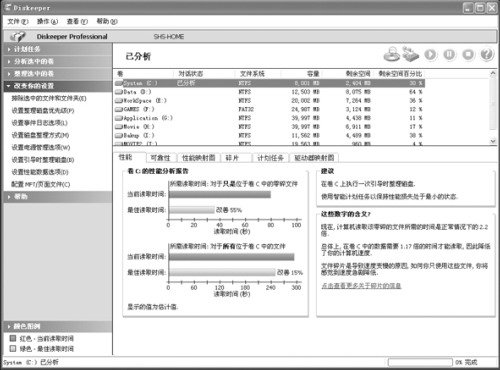
Task: Open 设置电源管理选项(W) option
Action: pyautogui.click(x=41, y=147)
